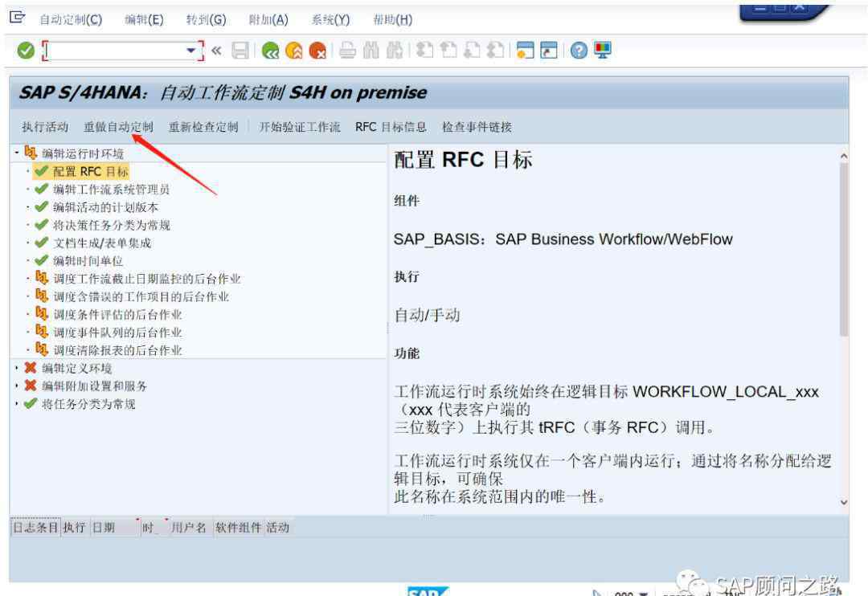Open the 转到(G) menu
The width and height of the screenshot is (868, 596).
(x=206, y=20)
